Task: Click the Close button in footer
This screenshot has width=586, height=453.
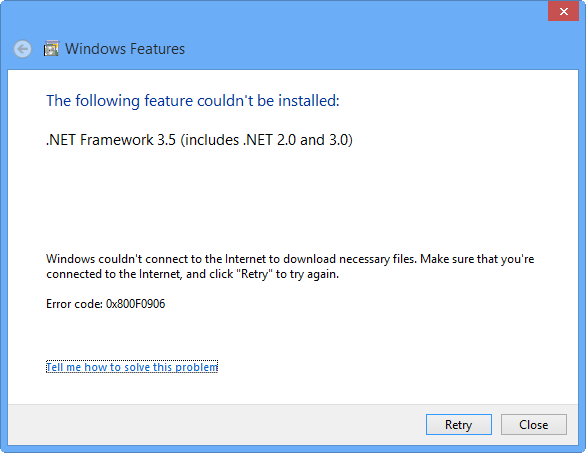Action: 534,425
